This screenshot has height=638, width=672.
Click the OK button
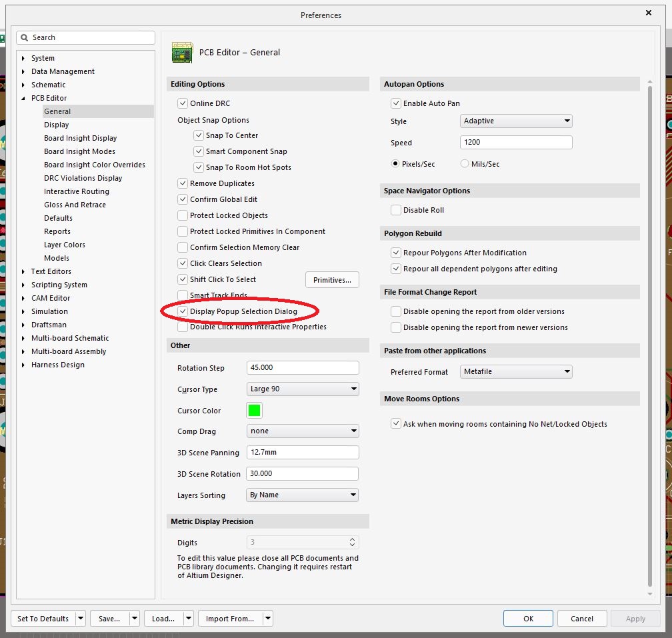[528, 618]
